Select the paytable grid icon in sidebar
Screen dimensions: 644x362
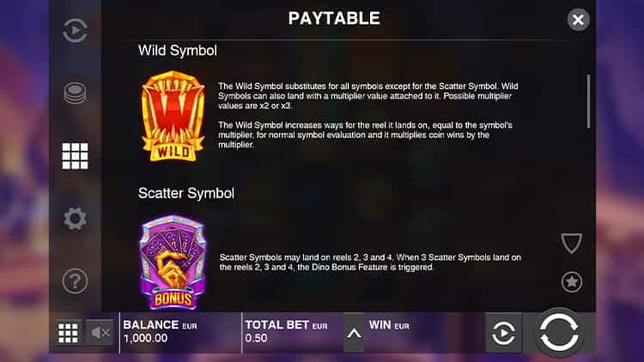pyautogui.click(x=76, y=156)
